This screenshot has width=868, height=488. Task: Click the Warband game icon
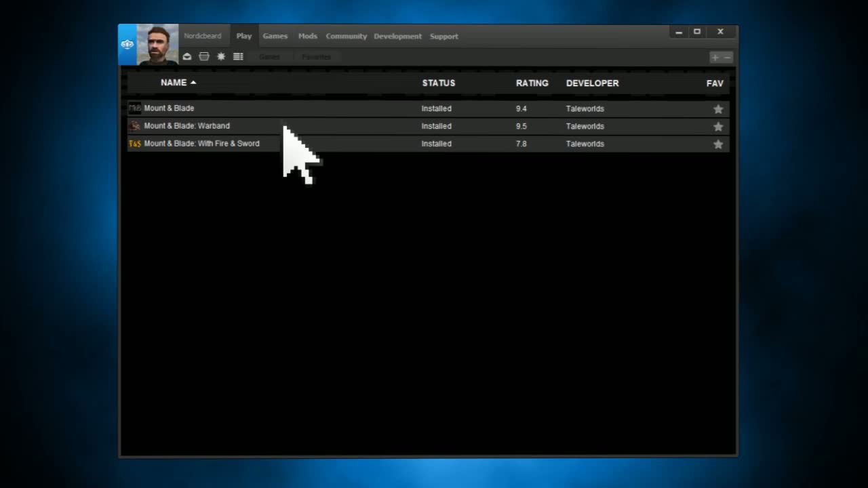coord(135,126)
